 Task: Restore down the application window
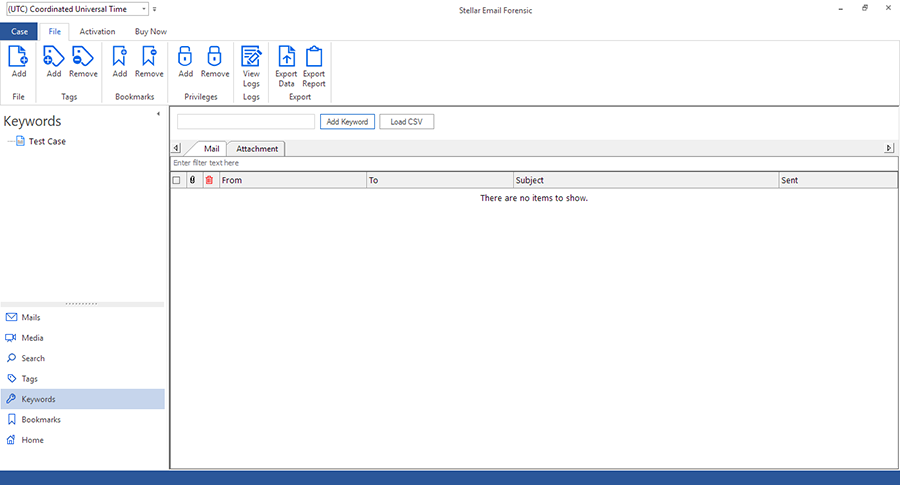(x=864, y=9)
